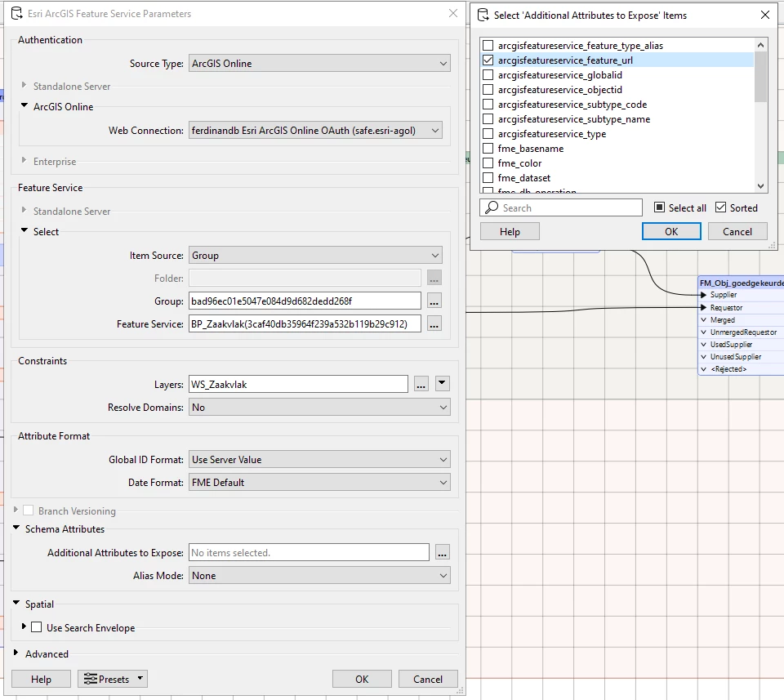Check fme_basename attribute
Screen dimensions: 784x700
coord(488,149)
